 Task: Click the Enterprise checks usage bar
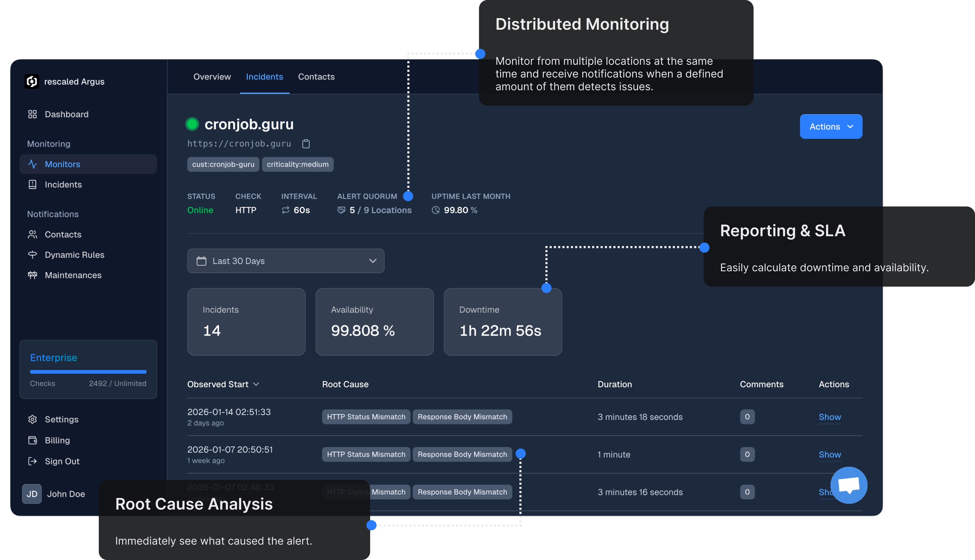pos(88,372)
